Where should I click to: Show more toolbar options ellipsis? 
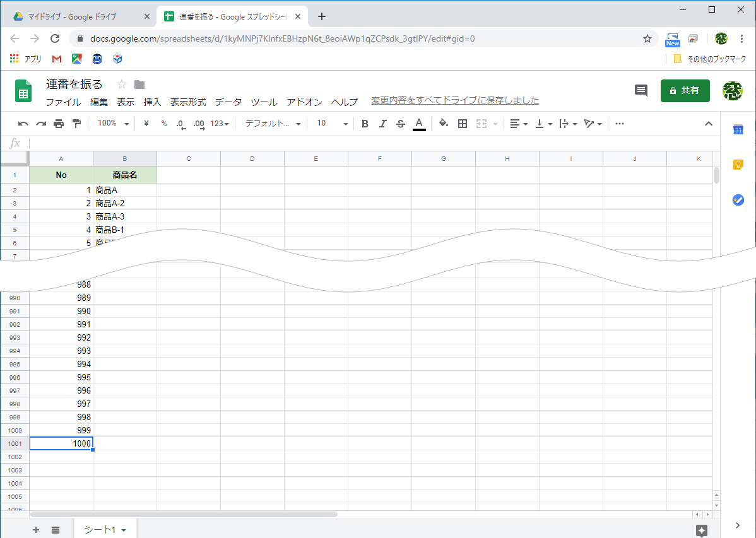click(x=620, y=124)
